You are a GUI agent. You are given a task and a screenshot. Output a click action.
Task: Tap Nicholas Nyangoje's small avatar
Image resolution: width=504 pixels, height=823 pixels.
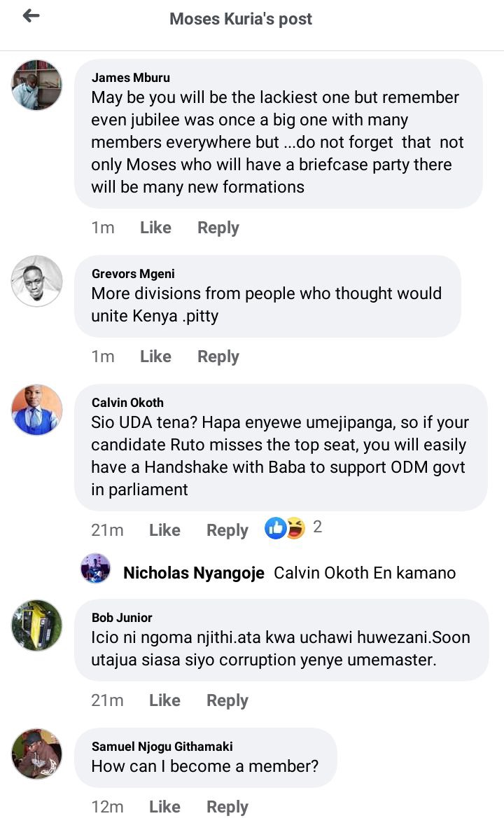95,569
